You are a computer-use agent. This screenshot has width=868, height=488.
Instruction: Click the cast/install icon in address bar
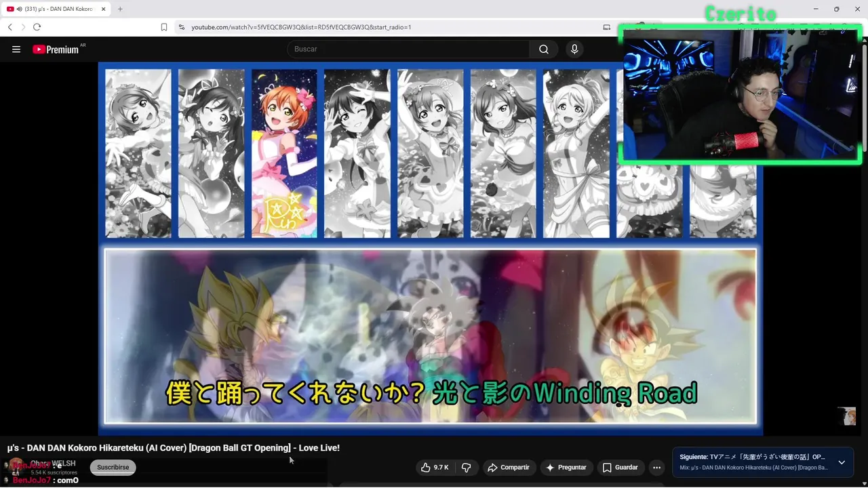[607, 27]
